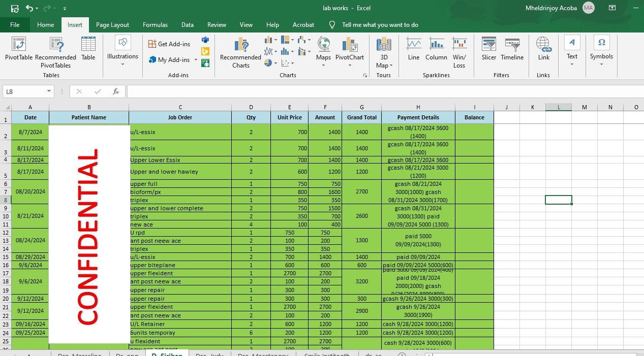644x356 pixels.
Task: Open the Acrobat tab
Action: point(303,25)
